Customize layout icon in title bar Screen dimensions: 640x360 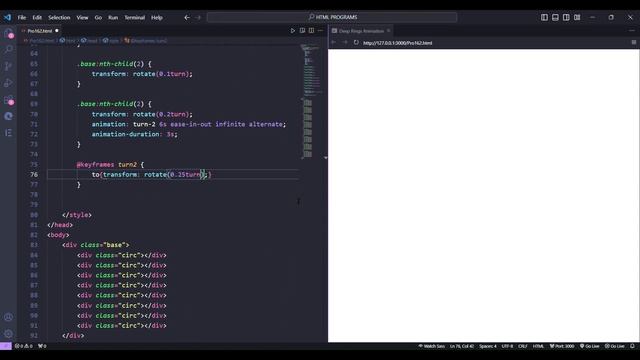click(x=577, y=18)
